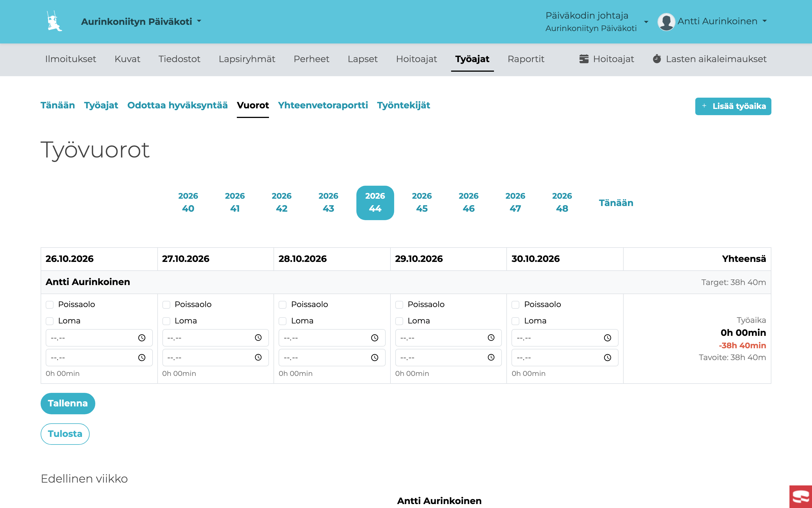Check Loma for 30.10.2026
Viewport: 812px width, 508px height.
click(516, 321)
